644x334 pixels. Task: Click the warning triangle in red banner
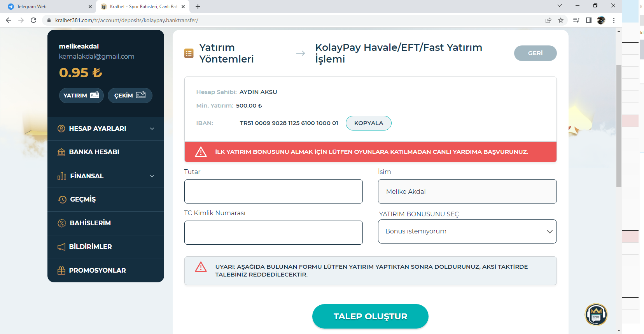(x=201, y=152)
